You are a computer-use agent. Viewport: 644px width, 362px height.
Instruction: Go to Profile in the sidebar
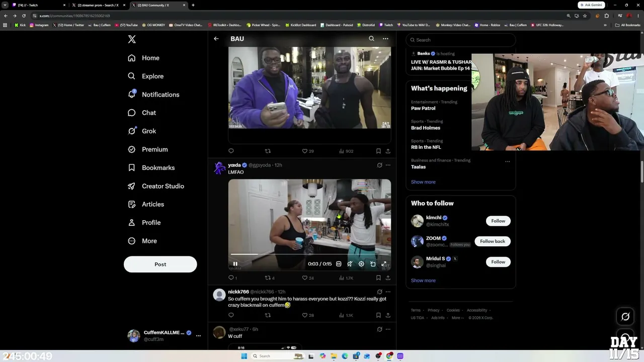click(x=144, y=222)
